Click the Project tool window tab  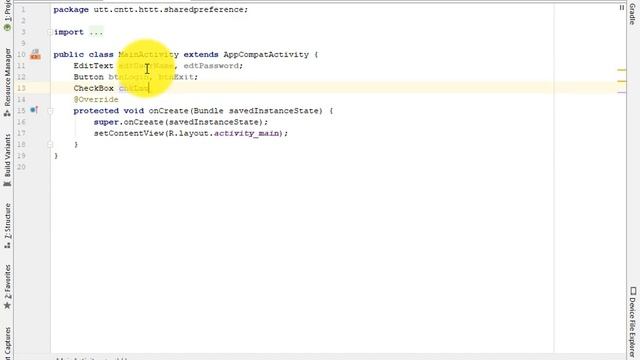(x=7, y=16)
